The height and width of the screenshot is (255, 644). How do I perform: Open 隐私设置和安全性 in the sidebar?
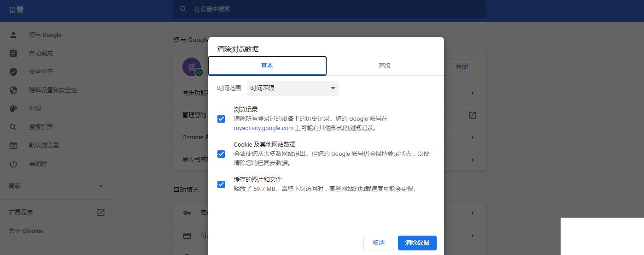click(53, 90)
